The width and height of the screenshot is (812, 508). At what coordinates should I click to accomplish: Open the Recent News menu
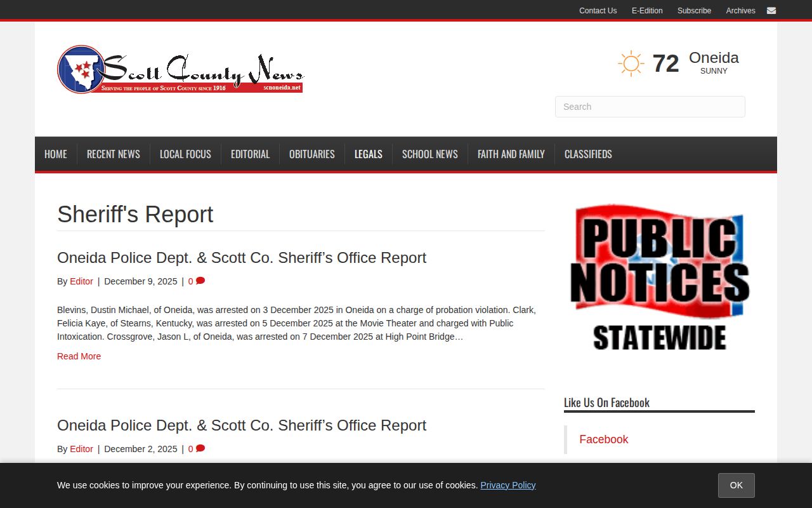click(114, 154)
